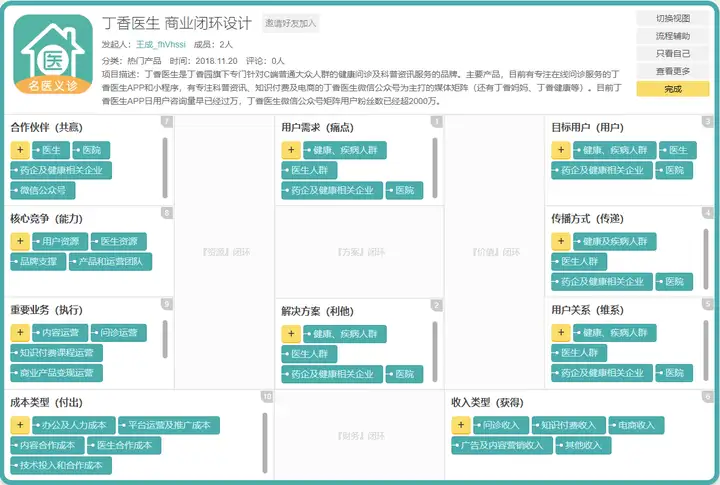The image size is (720, 485).
Task: Select the 技术投入和合作成本 tag
Action: click(x=61, y=465)
